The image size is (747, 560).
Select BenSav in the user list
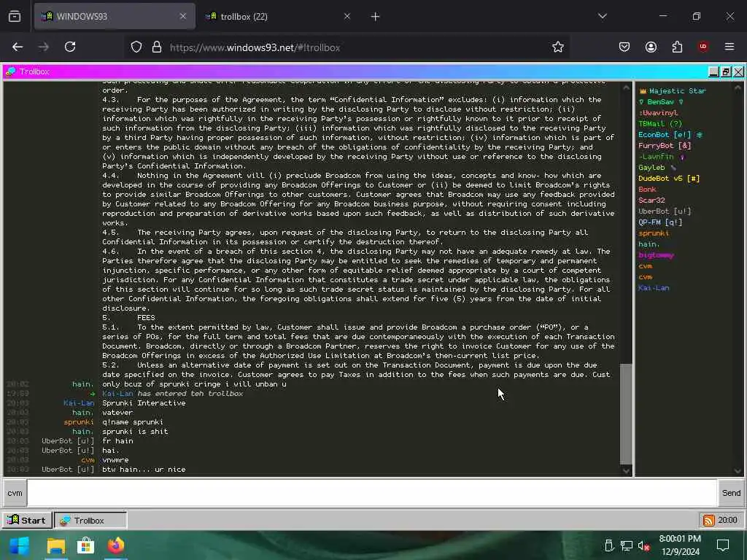pyautogui.click(x=660, y=101)
